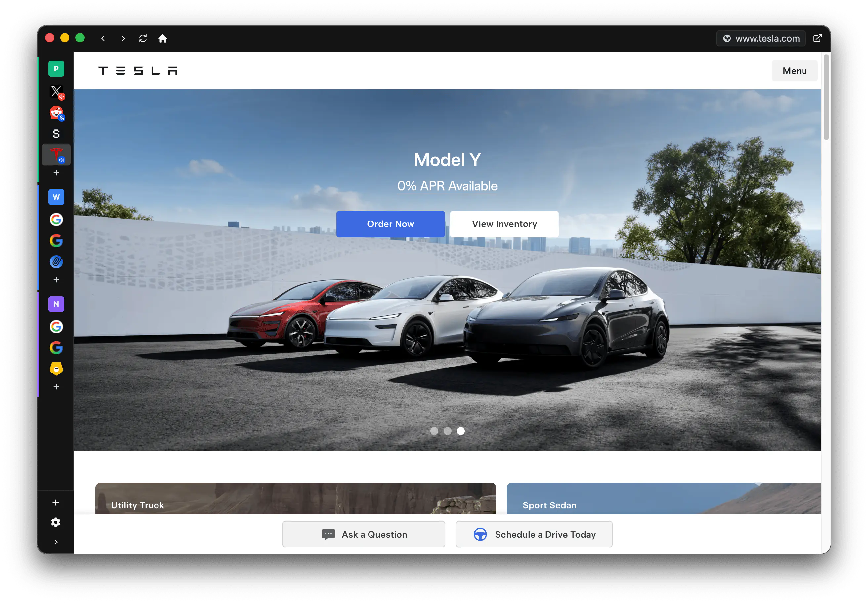
Task: Open the yellow shield pinned tab
Action: point(56,369)
